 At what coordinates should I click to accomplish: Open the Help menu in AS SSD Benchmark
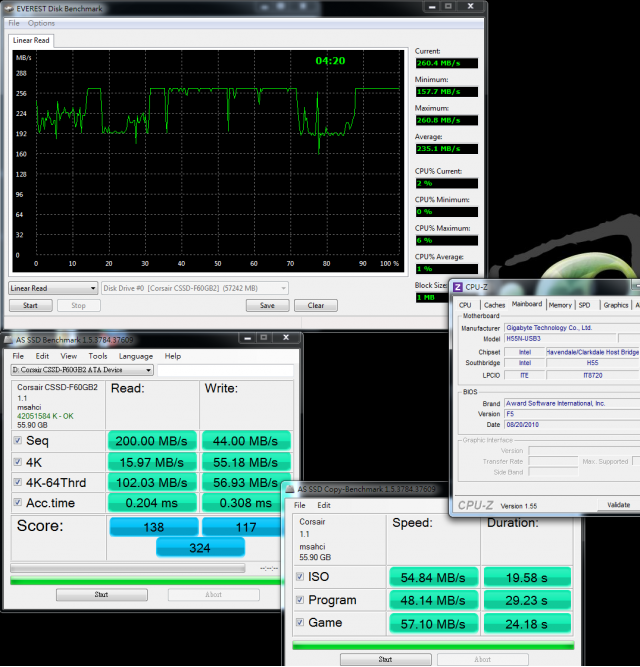click(x=173, y=356)
